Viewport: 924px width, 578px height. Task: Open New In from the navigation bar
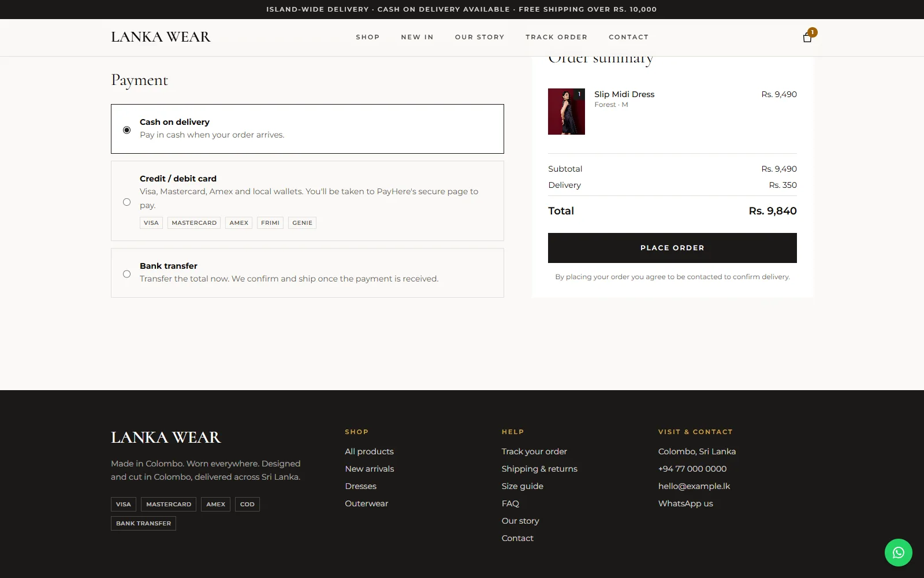[417, 37]
